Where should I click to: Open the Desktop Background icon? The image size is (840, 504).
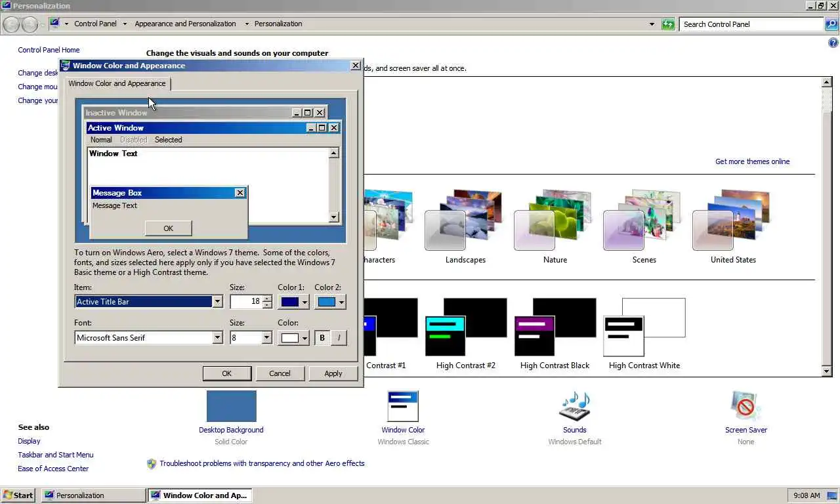(x=231, y=406)
